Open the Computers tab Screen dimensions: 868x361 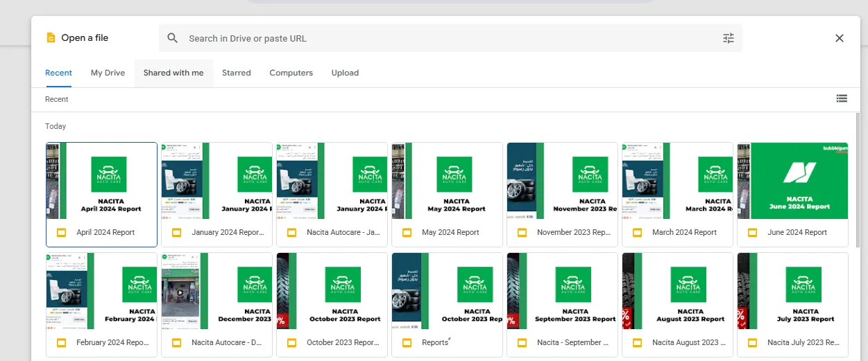click(291, 73)
